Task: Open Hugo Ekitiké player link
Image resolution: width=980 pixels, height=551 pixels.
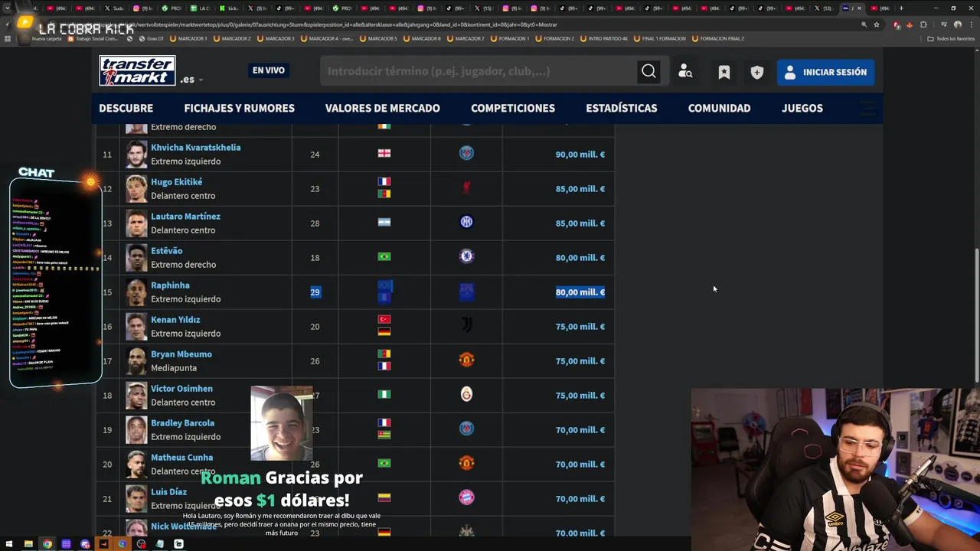Action: (x=176, y=181)
